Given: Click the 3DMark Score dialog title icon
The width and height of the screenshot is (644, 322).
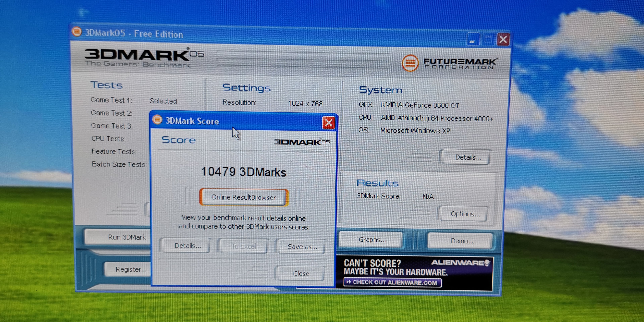Looking at the screenshot, I should click(157, 120).
